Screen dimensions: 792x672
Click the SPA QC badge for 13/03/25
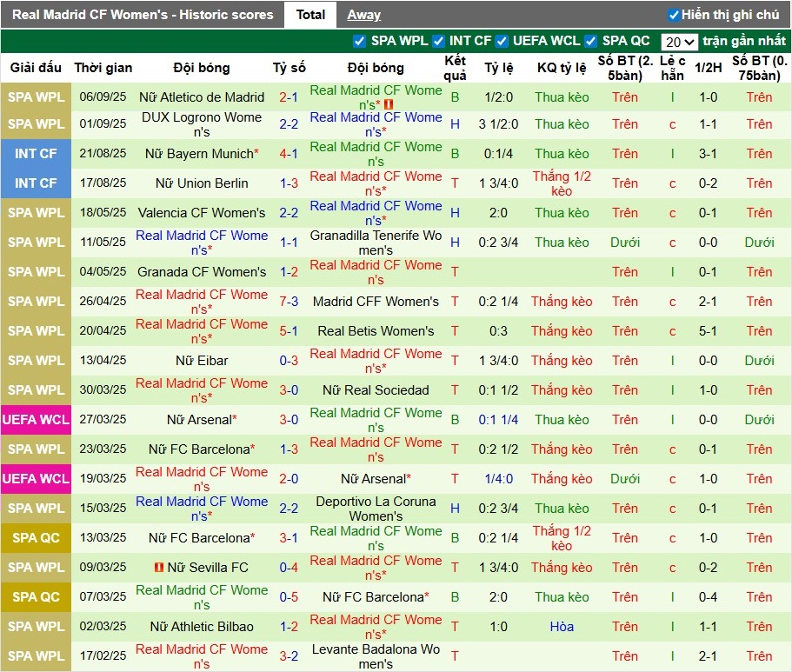[x=36, y=538]
